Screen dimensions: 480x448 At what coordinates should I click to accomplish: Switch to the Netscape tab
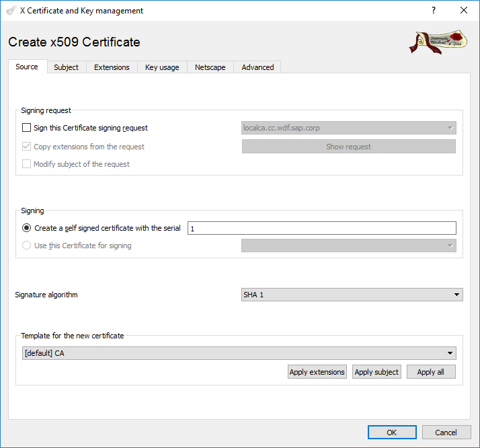pos(210,67)
